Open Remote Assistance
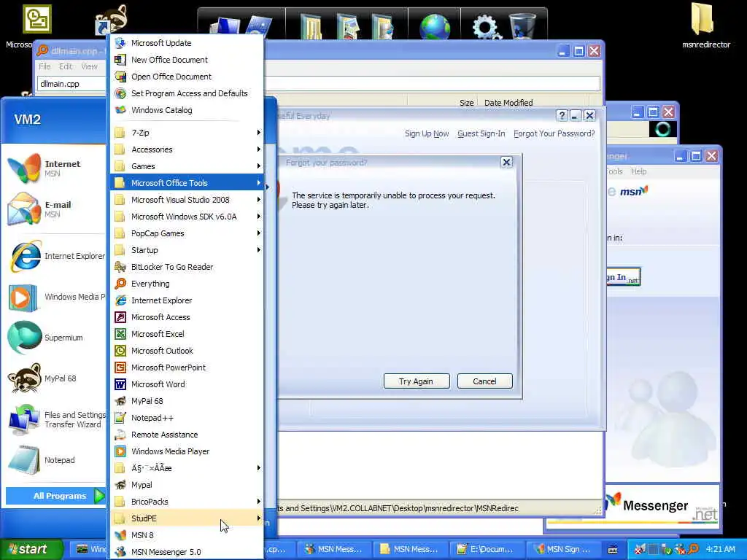 tap(187, 435)
